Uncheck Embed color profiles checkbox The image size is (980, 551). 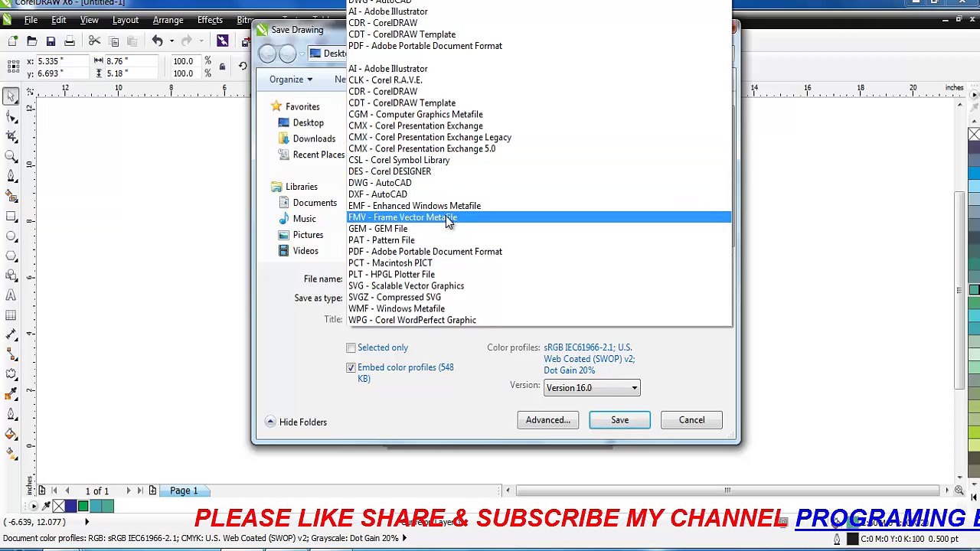click(x=351, y=368)
